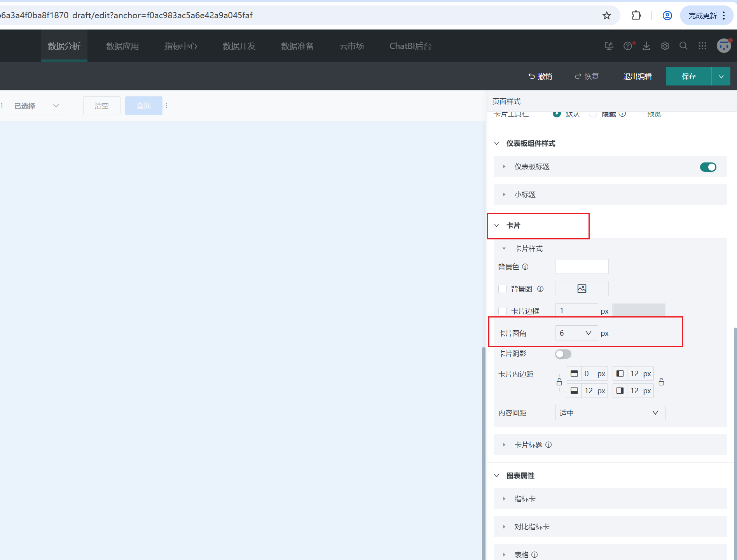Image resolution: width=737 pixels, height=560 pixels.
Task: Open the 卡片圆角 dropdown
Action: coord(576,333)
